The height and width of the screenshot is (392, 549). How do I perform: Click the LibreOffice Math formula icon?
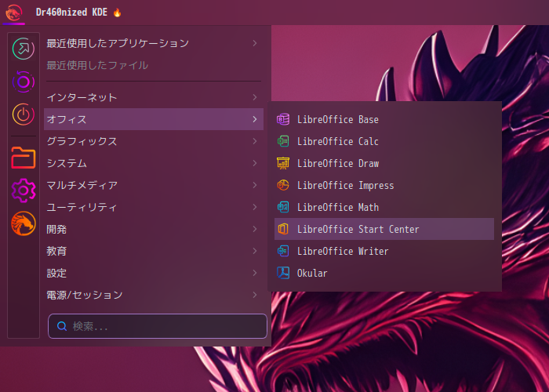click(x=283, y=207)
